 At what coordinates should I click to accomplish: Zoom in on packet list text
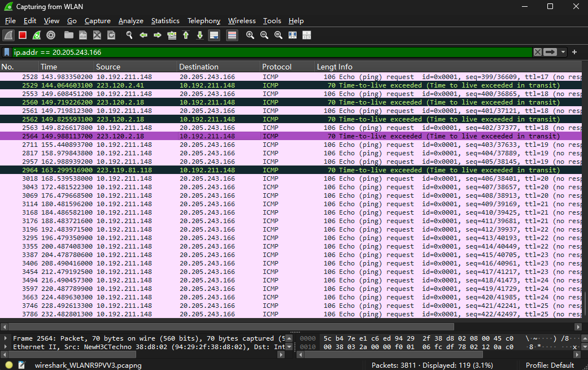pyautogui.click(x=250, y=35)
